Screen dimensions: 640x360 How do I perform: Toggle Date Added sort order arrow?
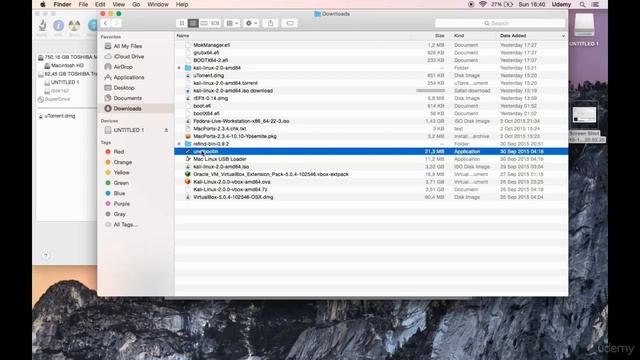click(563, 36)
